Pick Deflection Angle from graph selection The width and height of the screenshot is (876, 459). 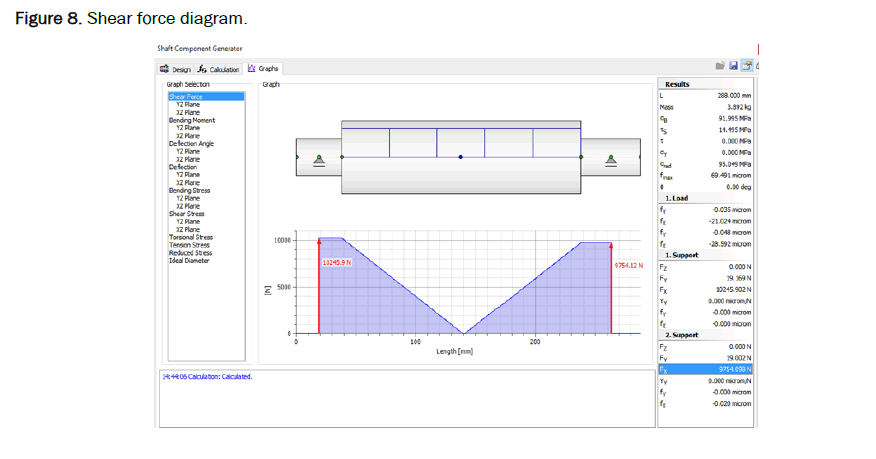[x=192, y=143]
